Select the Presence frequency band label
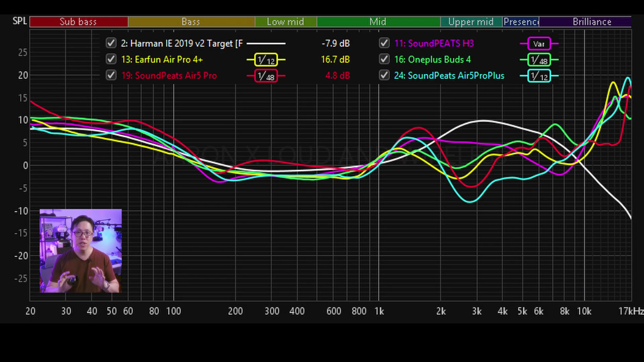The height and width of the screenshot is (362, 644). point(521,22)
